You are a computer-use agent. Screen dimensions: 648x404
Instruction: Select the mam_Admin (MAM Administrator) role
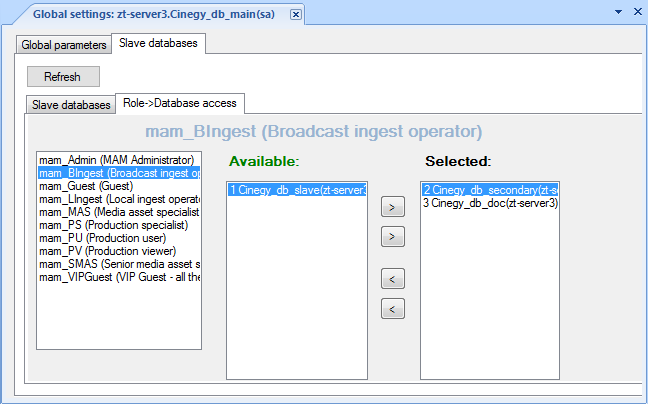(x=119, y=160)
